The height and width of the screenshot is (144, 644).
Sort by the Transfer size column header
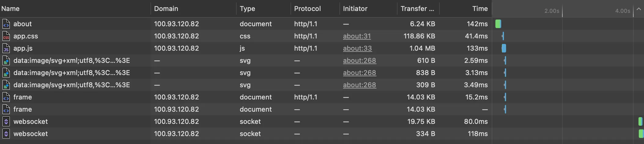pos(417,9)
